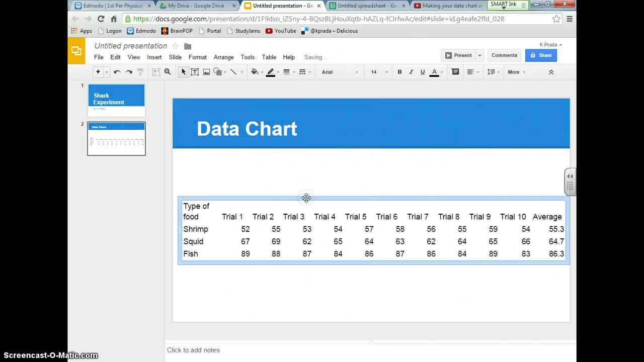Click the dark speech-bubble icon in toolbar
Viewport: 644px width, 362px height.
455,72
